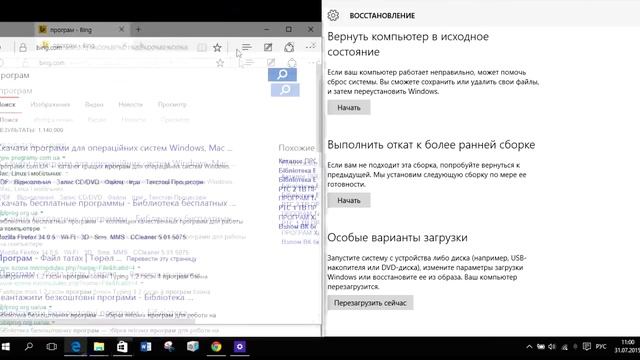
Task: Switch to the purple Settings taskbar icon
Action: pos(240,347)
